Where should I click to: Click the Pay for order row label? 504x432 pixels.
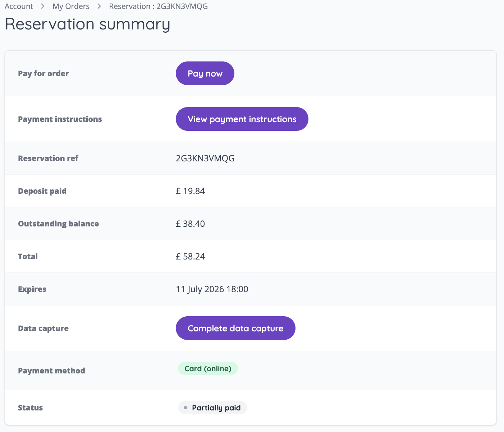pyautogui.click(x=43, y=73)
